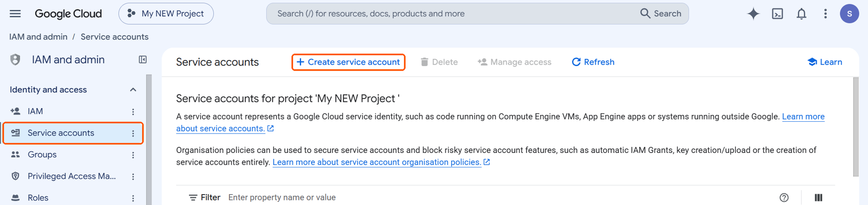Open the Learn panel
The image size is (868, 205).
[825, 62]
